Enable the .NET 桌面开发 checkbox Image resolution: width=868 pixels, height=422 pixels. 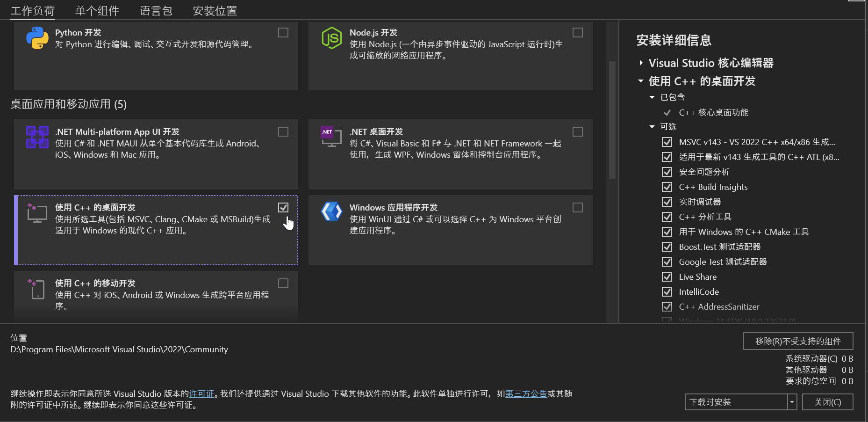578,131
